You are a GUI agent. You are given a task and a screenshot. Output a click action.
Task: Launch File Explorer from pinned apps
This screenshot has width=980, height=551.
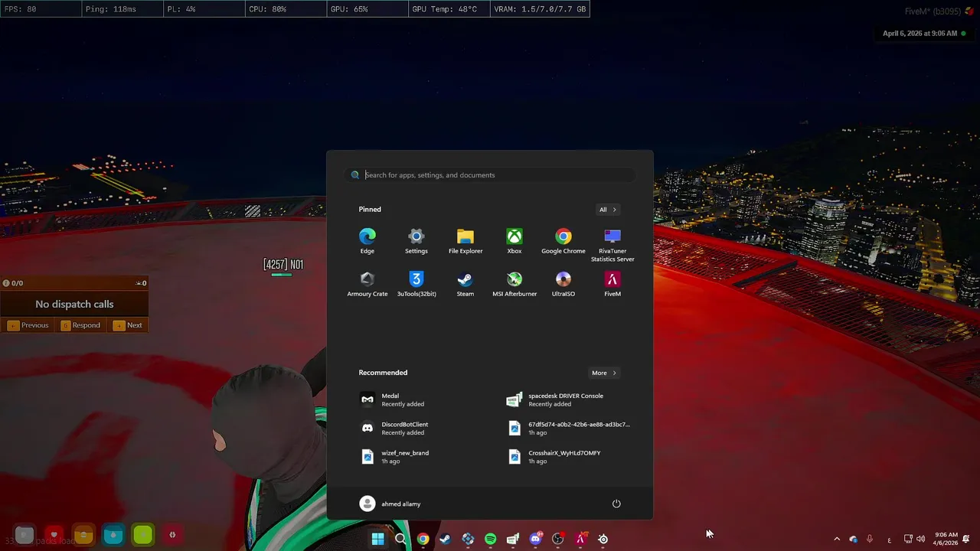[465, 241]
